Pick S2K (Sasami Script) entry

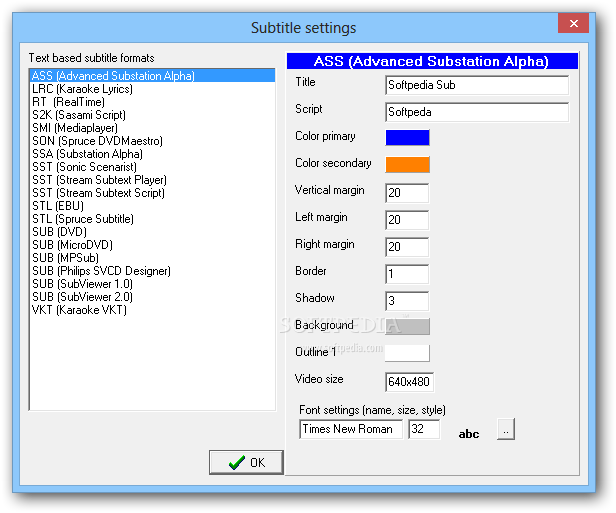pyautogui.click(x=152, y=115)
